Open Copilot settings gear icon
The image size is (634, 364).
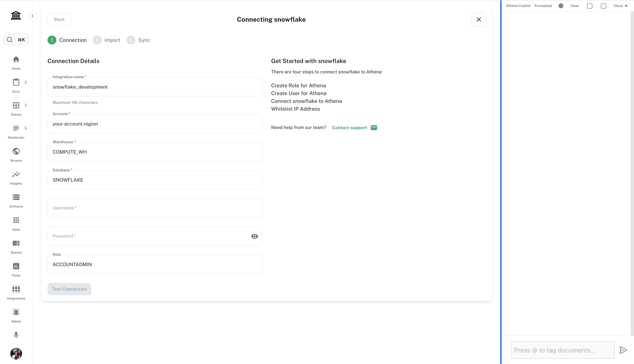tap(561, 6)
